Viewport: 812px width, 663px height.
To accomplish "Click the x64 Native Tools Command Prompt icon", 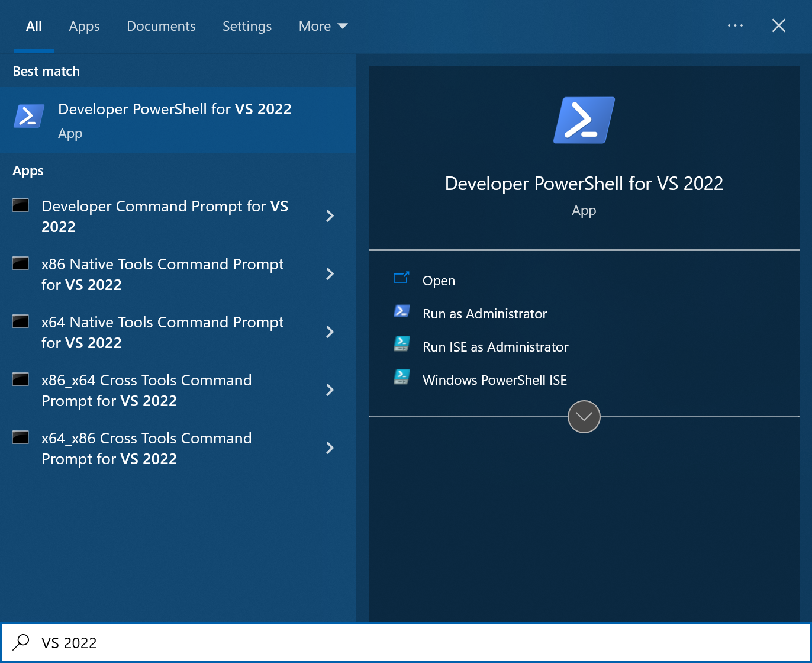I will coord(21,321).
